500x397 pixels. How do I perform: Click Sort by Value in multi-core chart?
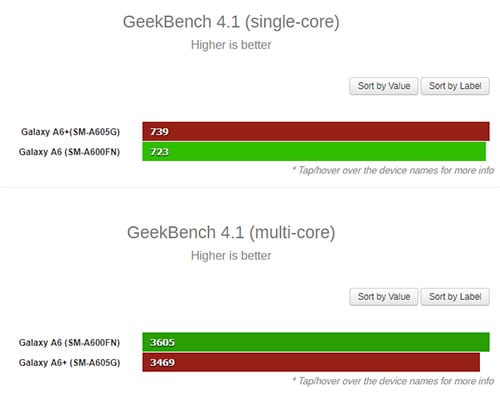384,297
